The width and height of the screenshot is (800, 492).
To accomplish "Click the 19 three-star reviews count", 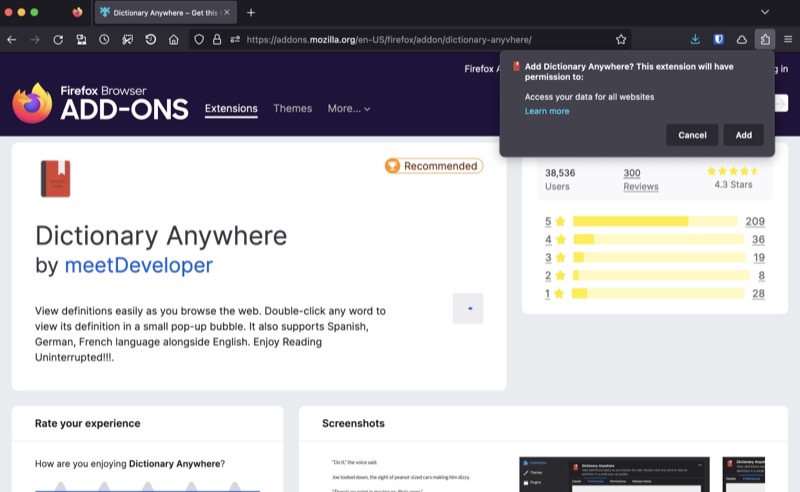I will (x=759, y=258).
